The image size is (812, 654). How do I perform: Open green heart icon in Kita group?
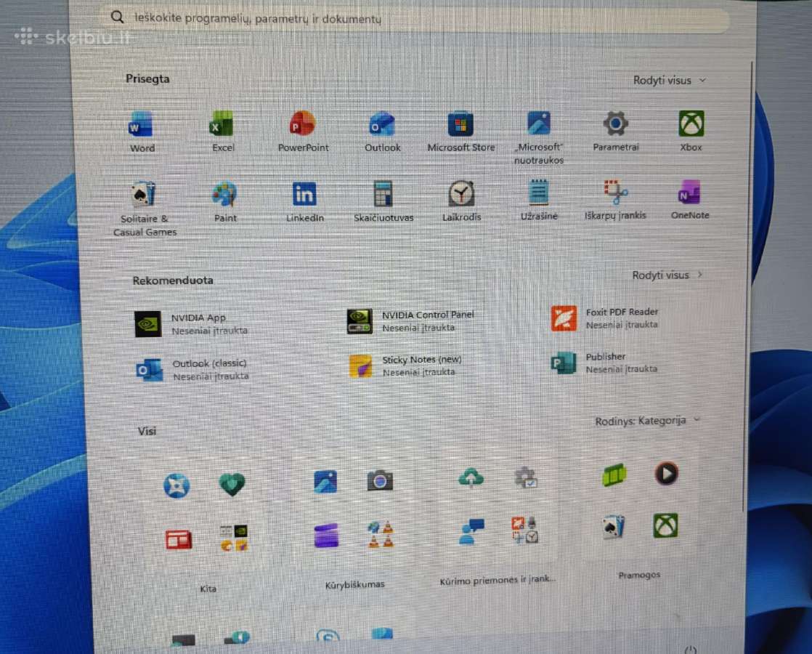(x=232, y=484)
